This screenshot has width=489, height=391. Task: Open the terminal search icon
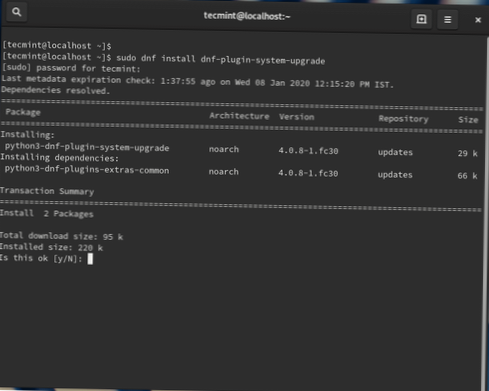click(x=16, y=12)
